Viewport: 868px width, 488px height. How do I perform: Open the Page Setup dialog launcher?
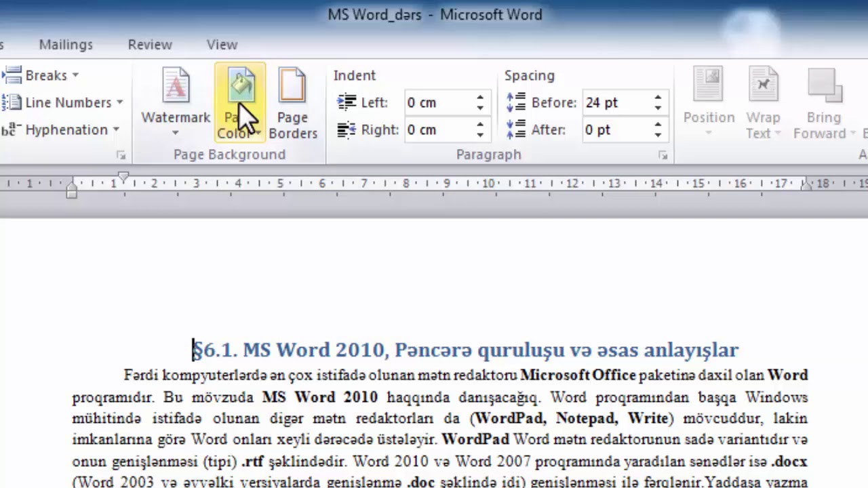click(x=121, y=155)
